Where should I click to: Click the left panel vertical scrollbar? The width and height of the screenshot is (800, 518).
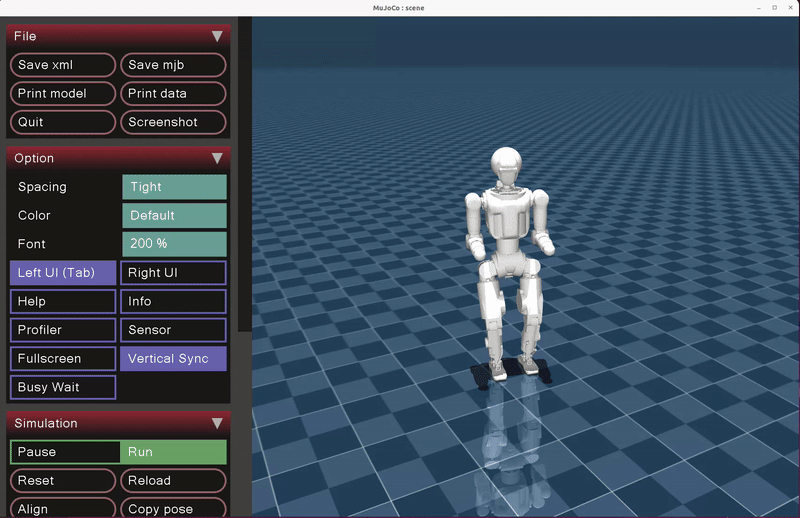[244, 180]
